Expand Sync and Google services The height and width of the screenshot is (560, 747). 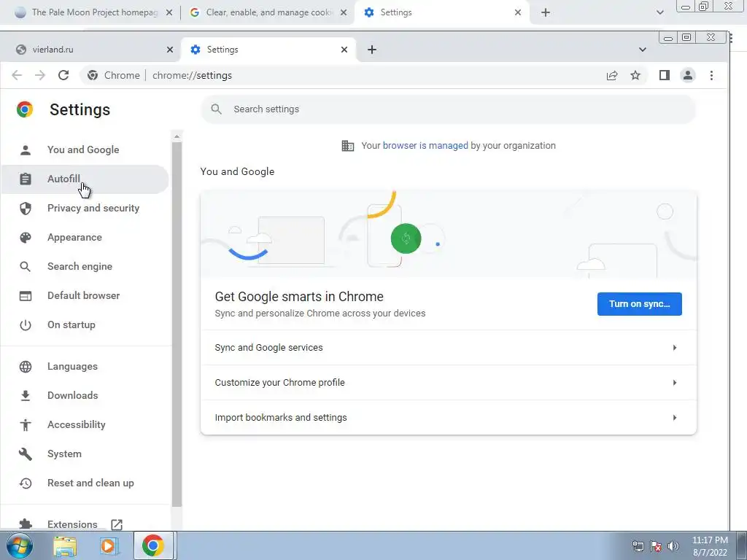[x=449, y=348]
